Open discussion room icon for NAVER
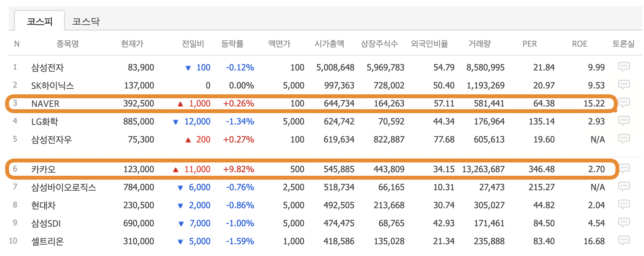 624,103
